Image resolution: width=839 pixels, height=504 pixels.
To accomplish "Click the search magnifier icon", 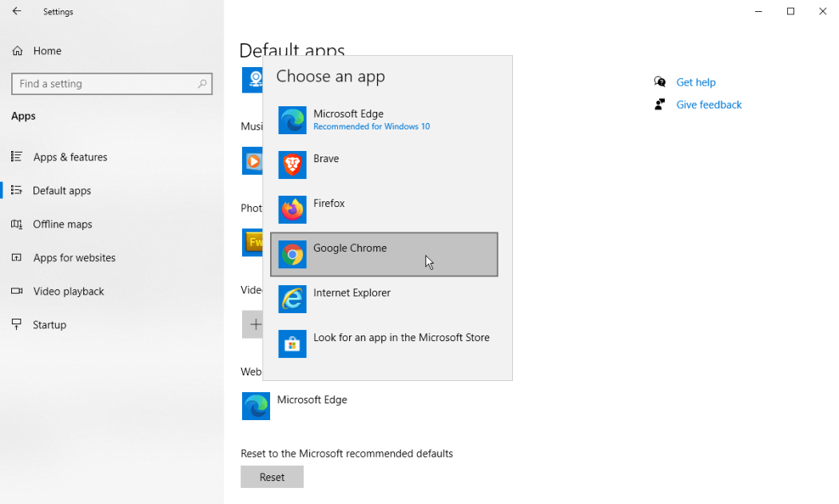I will [202, 84].
